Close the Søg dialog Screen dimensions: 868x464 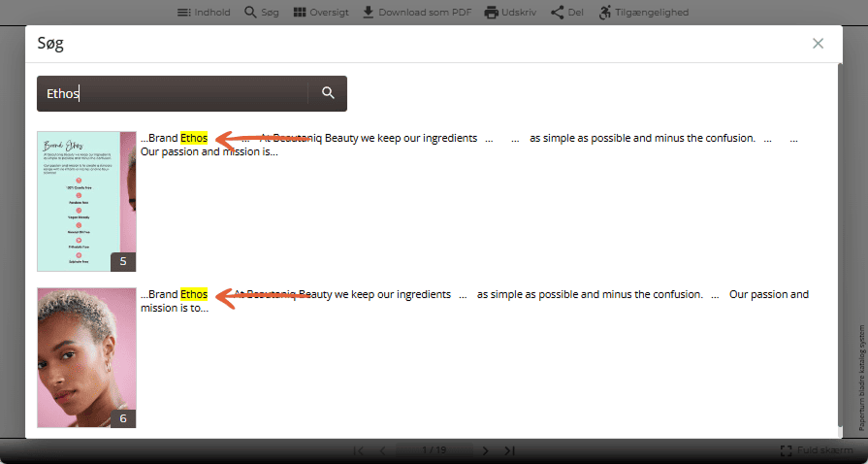(x=818, y=44)
